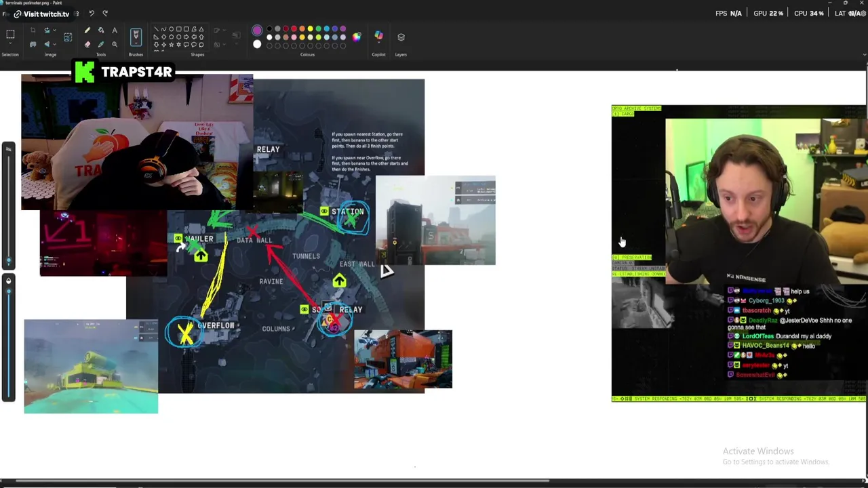This screenshot has height=488, width=868.
Task: Open Copilot in Paint
Action: tap(378, 35)
